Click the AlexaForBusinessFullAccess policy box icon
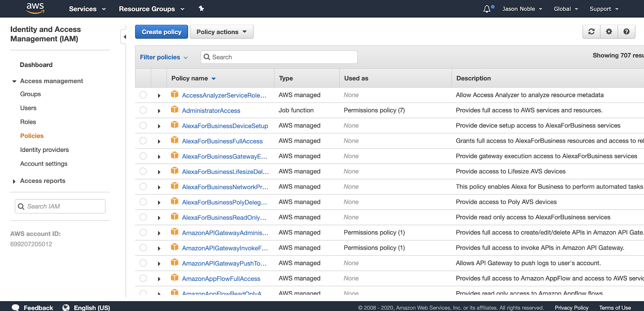644x311 pixels. [x=175, y=140]
